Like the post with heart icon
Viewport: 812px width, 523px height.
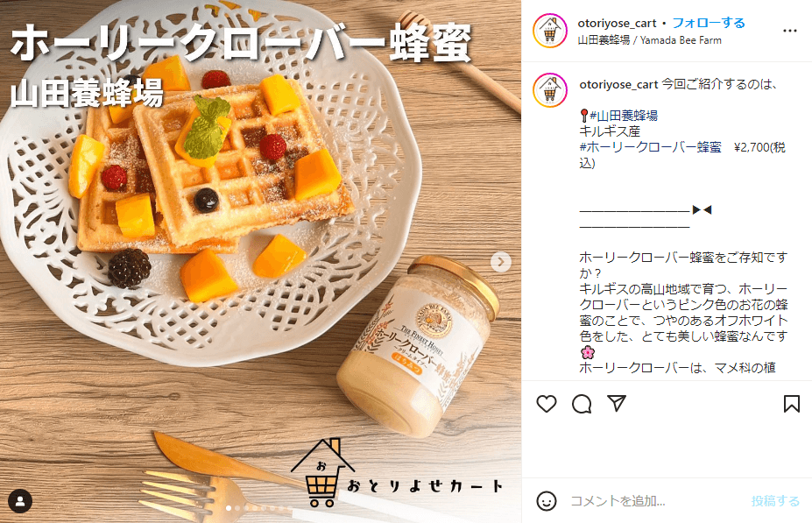click(547, 404)
